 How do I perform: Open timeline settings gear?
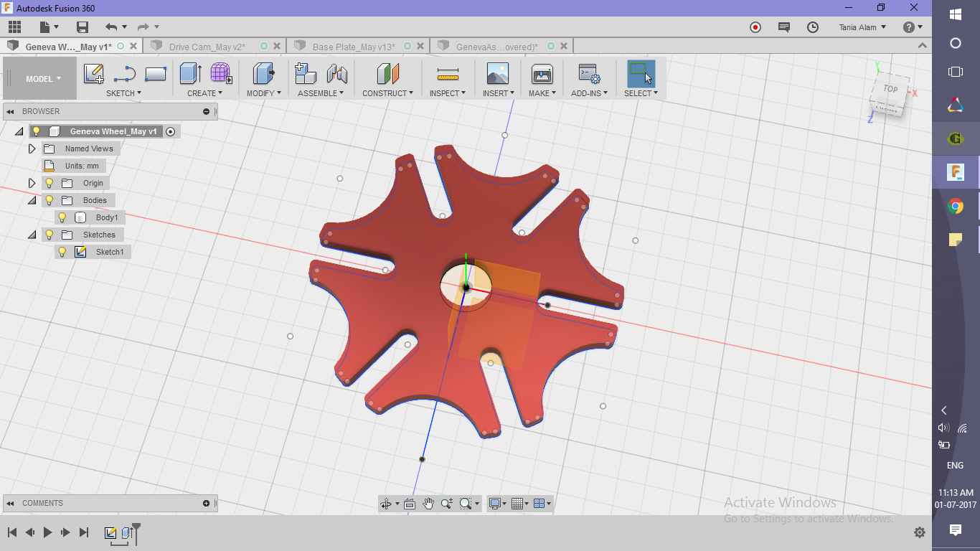click(920, 532)
